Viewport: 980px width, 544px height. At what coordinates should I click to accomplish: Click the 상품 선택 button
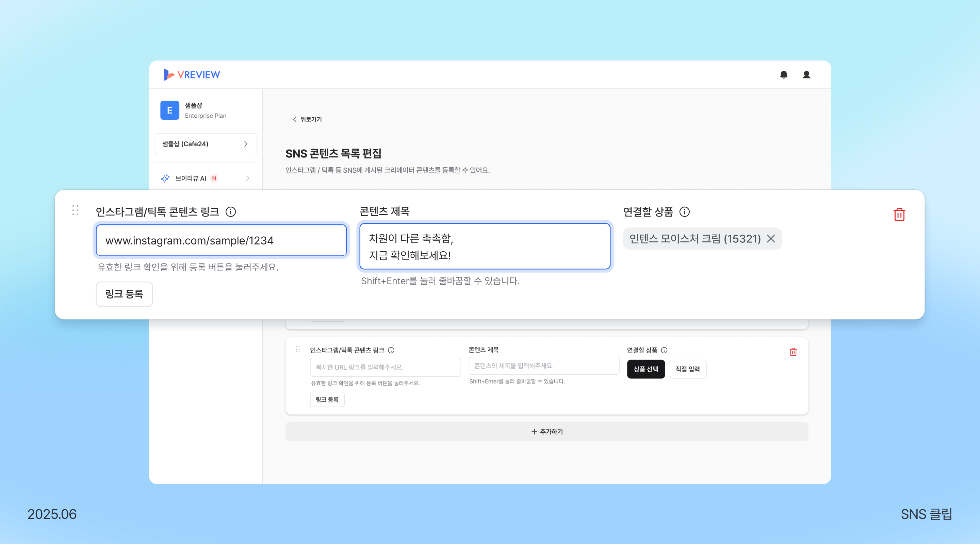[646, 369]
